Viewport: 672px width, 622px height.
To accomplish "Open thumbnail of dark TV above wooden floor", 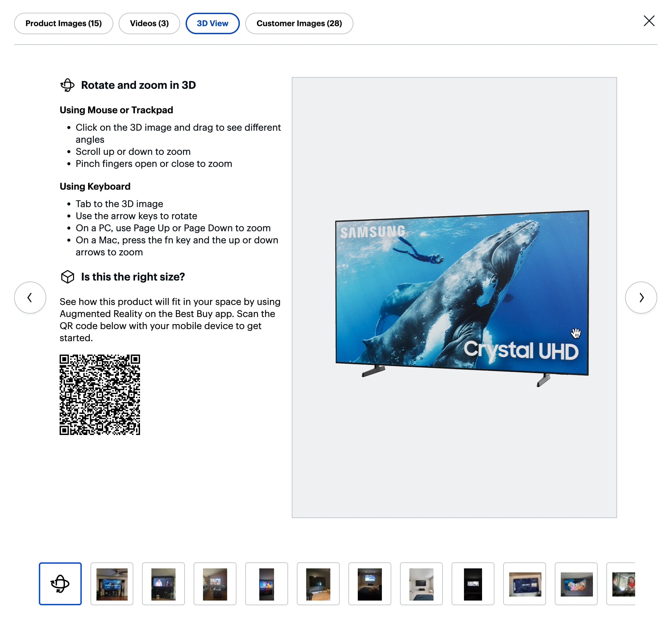I will point(318,583).
